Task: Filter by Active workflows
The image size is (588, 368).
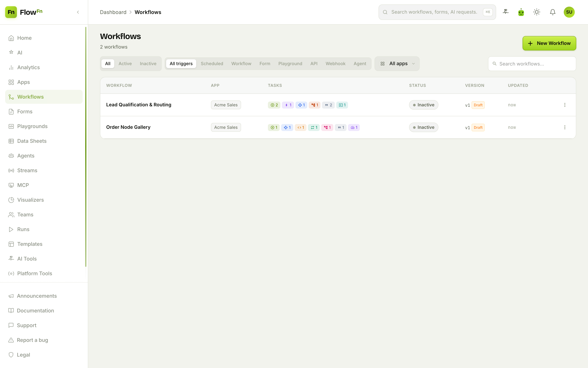Action: coord(125,63)
